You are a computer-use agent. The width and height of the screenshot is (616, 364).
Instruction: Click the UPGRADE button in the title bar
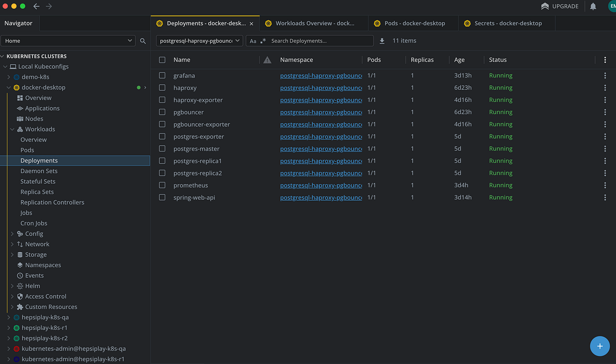tap(560, 6)
